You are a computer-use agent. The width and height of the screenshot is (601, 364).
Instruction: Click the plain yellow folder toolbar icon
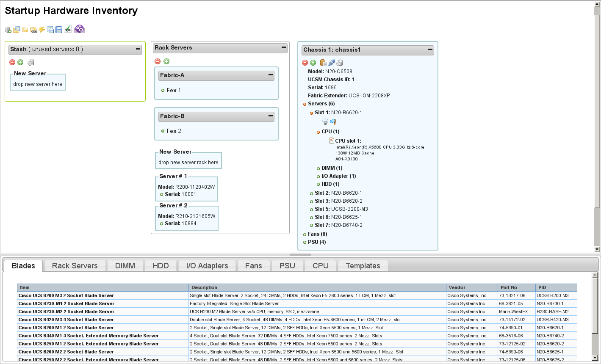25,30
